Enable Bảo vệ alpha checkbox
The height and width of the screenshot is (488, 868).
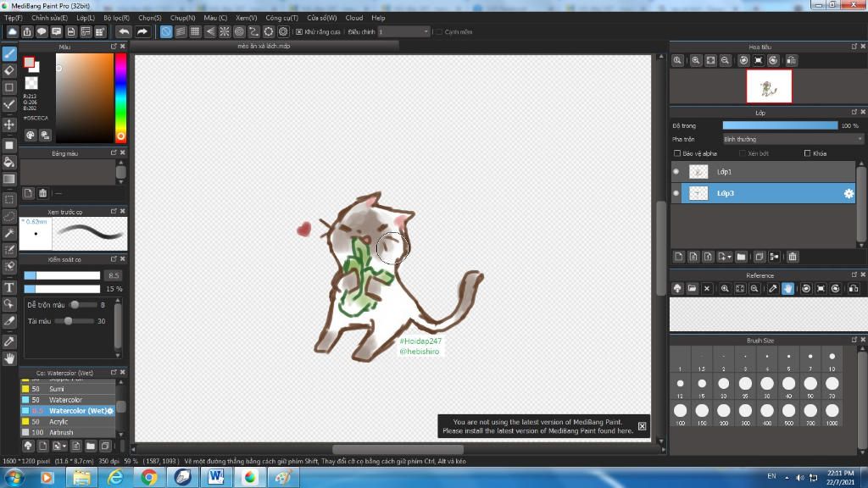pos(677,153)
